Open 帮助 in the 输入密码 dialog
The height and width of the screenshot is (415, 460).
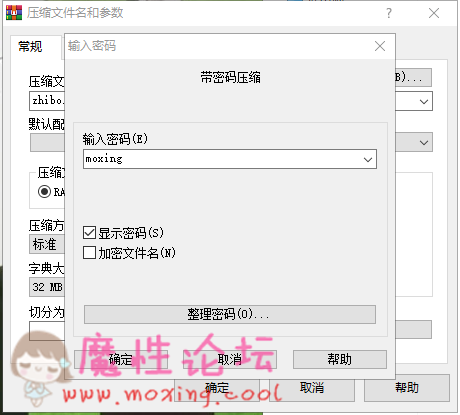pyautogui.click(x=340, y=359)
